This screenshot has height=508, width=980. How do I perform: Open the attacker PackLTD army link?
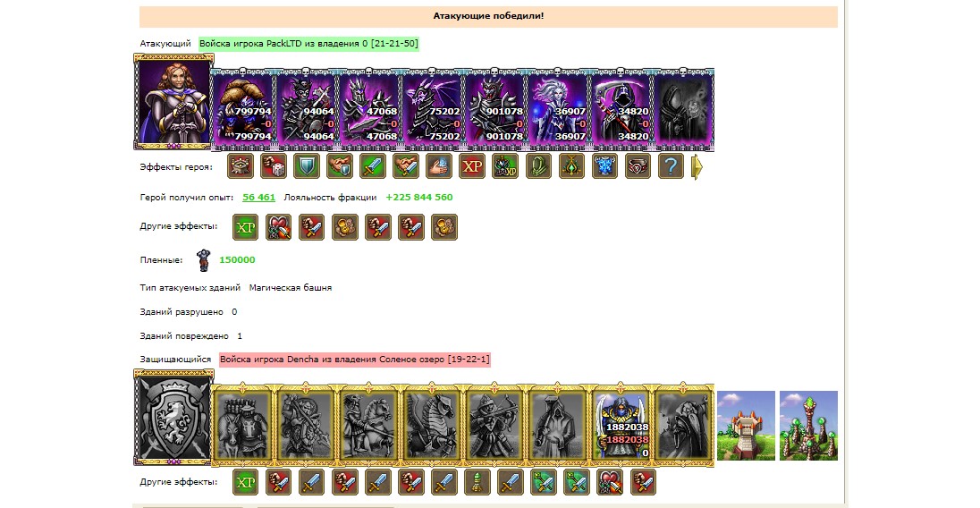308,44
